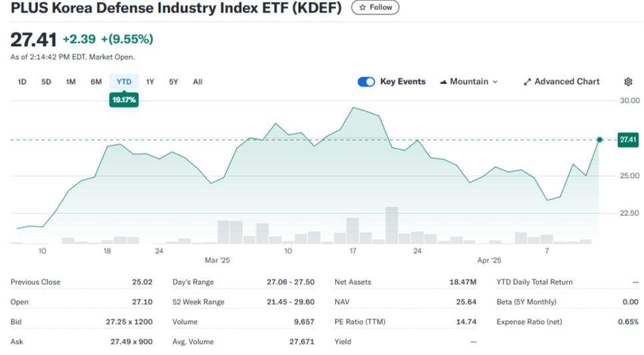Click the Advanced Chart expand arrows icon
The image size is (644, 355).
pyautogui.click(x=527, y=82)
